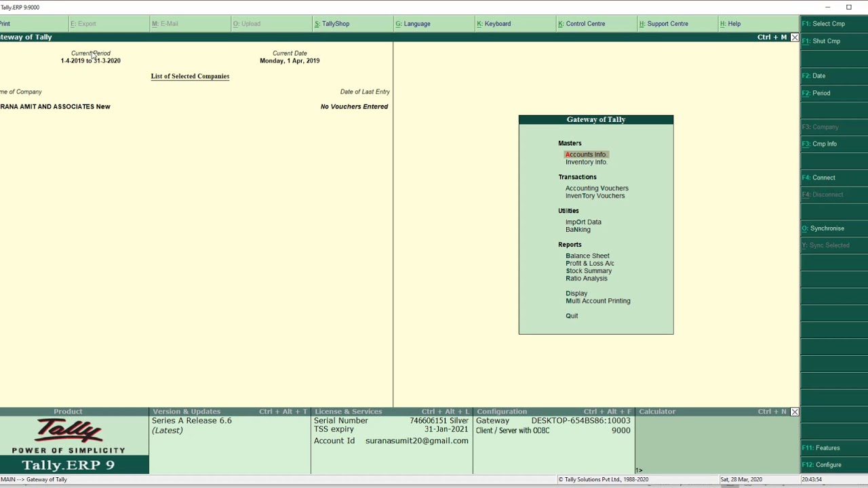Click F4: Disconnect button

(834, 195)
